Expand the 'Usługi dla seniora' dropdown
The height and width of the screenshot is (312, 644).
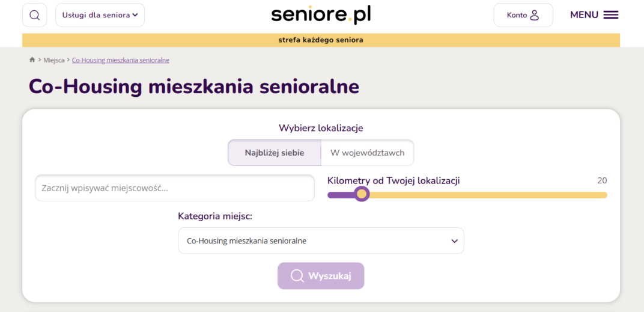[100, 15]
